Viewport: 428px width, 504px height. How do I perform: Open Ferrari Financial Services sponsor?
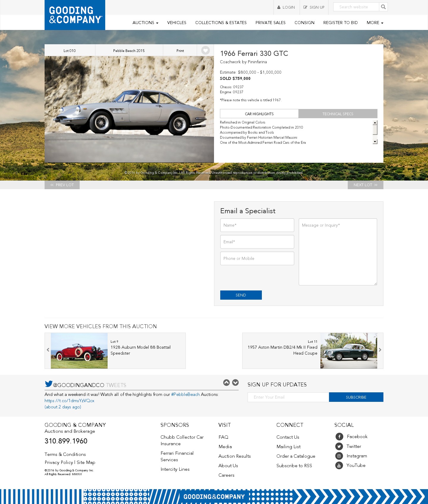(177, 456)
